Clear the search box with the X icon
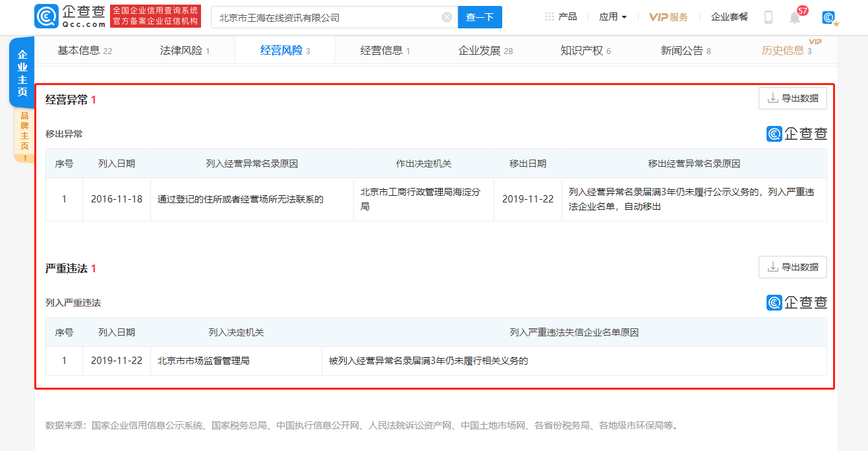 point(447,17)
